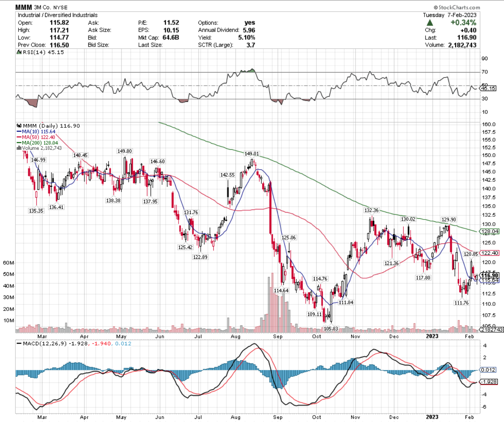Image resolution: width=504 pixels, height=422 pixels.
Task: Click the 117.80 price label
Action: [x=423, y=278]
